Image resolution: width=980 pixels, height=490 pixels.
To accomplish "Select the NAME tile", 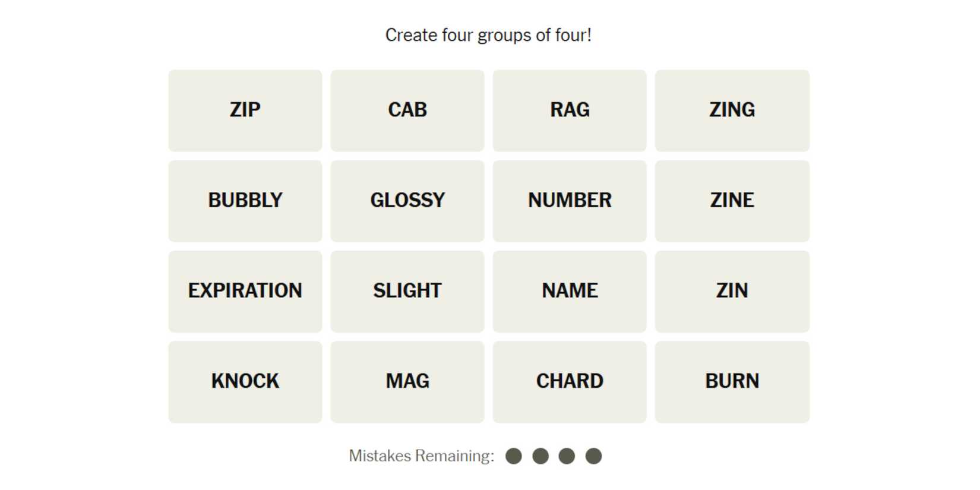I will [569, 291].
